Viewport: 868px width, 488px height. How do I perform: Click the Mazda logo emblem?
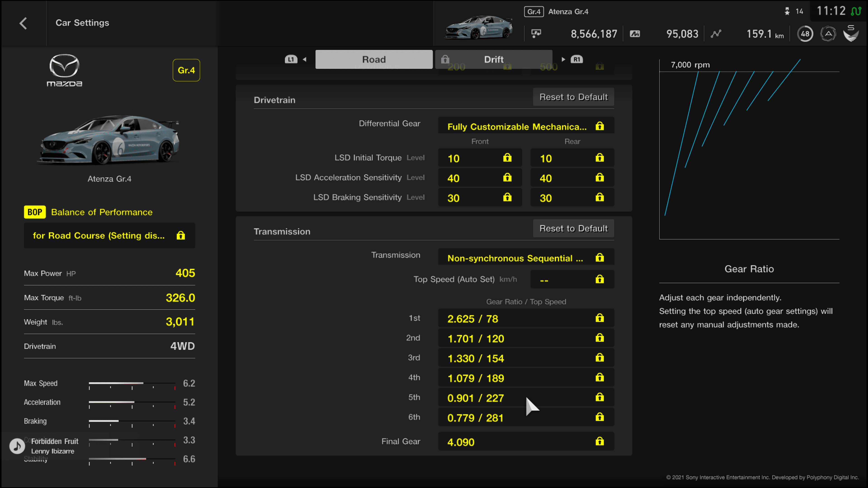64,70
